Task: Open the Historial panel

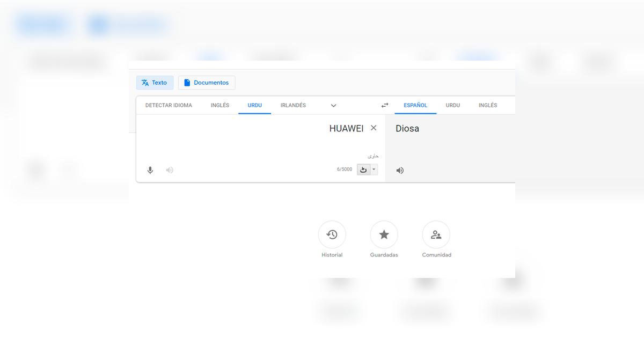Action: click(x=332, y=234)
